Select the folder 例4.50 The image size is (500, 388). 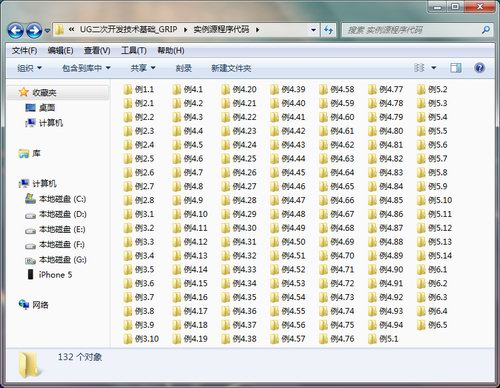pos(289,242)
